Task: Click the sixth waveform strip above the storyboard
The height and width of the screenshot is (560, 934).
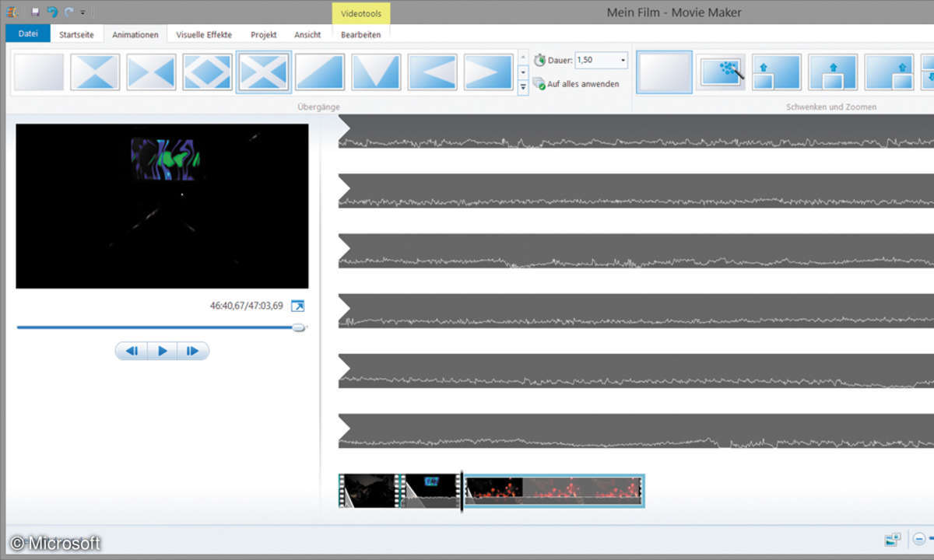Action: click(x=636, y=431)
